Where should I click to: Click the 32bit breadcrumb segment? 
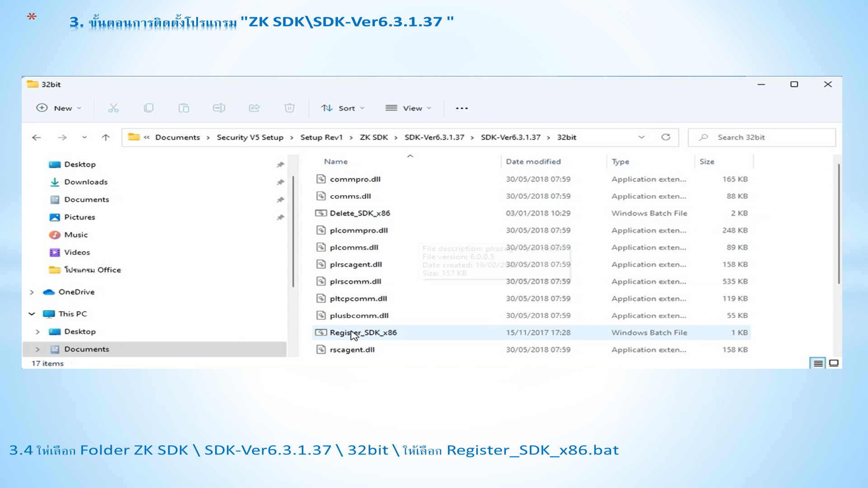click(566, 137)
